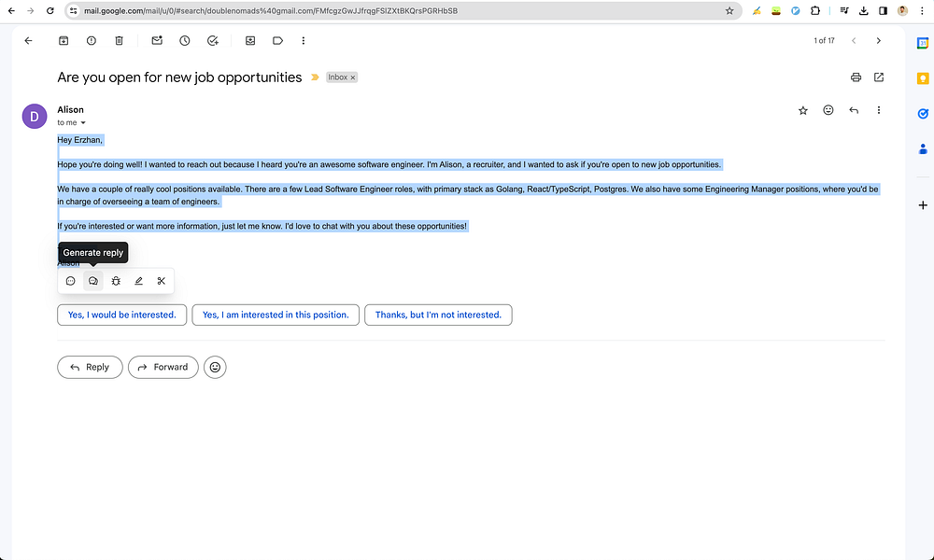Open Google Tasks side panel
Screen dimensions: 934x560
click(923, 114)
